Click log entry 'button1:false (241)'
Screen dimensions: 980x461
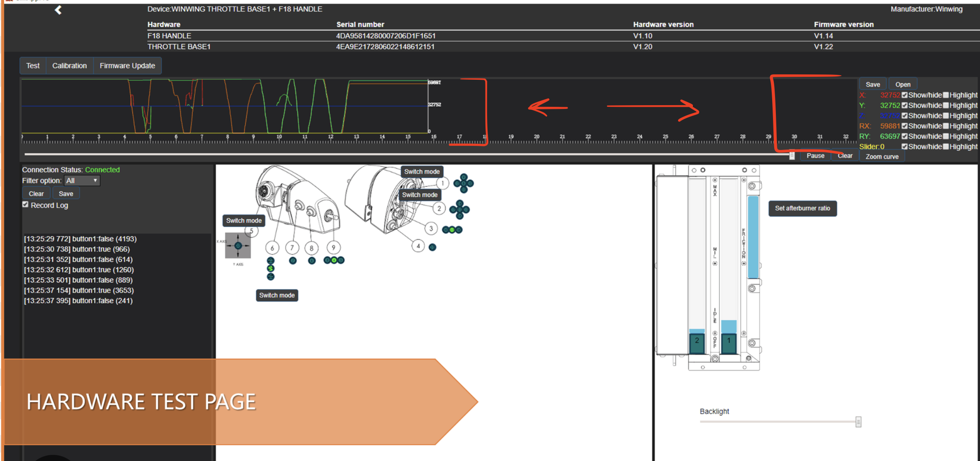(78, 301)
